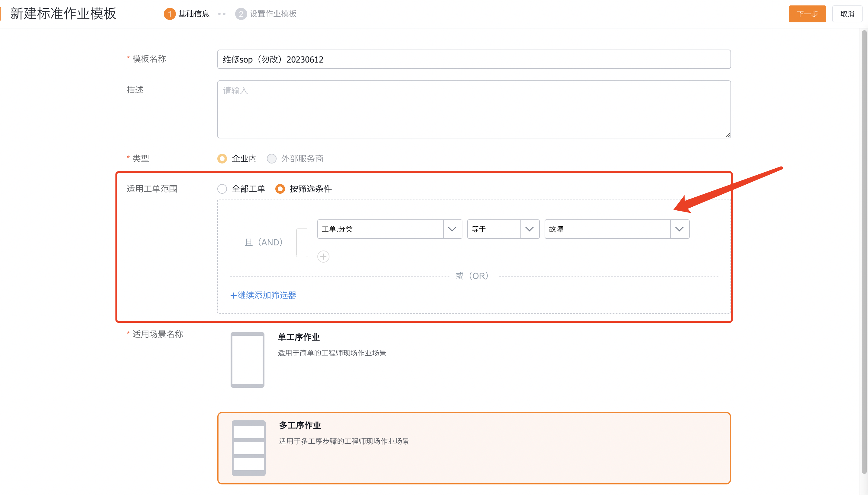This screenshot has height=495, width=868.
Task: Click the 取消 button
Action: [847, 14]
